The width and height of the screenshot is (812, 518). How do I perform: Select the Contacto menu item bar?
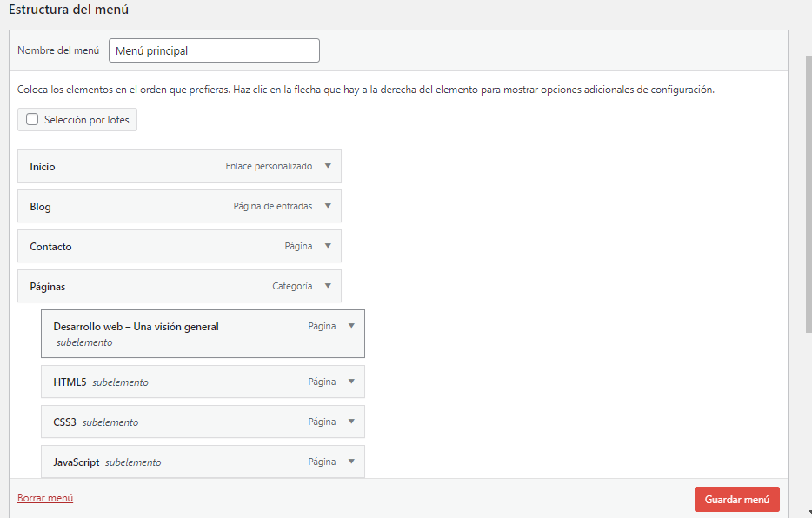pos(179,246)
